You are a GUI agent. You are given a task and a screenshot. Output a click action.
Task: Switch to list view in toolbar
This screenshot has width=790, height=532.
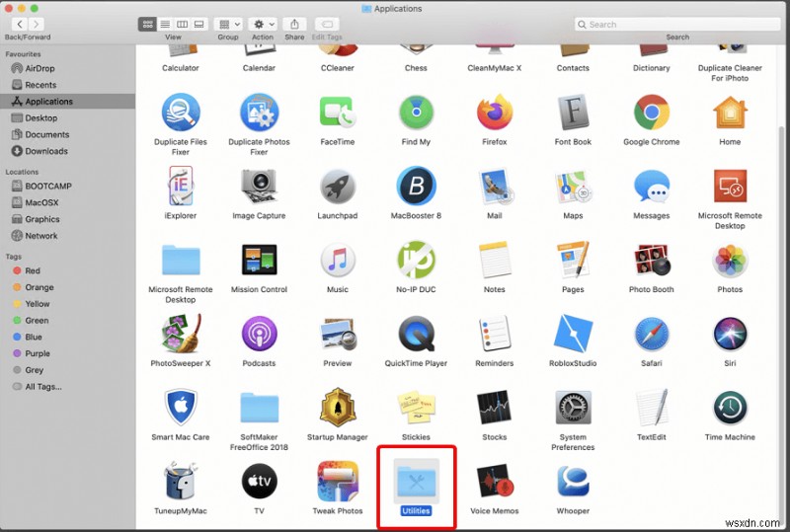165,24
